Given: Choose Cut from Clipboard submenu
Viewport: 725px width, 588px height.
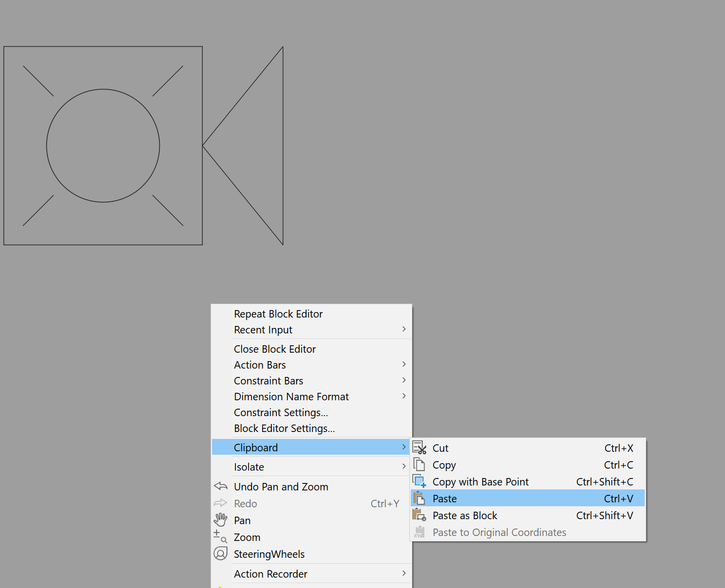Looking at the screenshot, I should (x=528, y=448).
